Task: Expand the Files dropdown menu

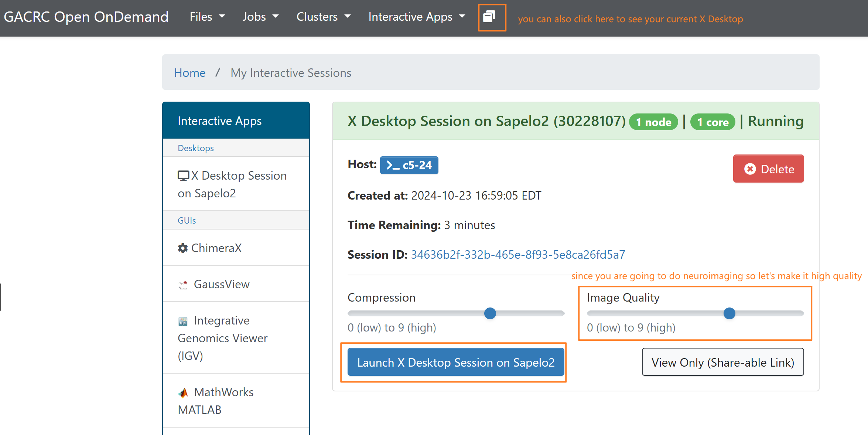Action: [x=207, y=17]
